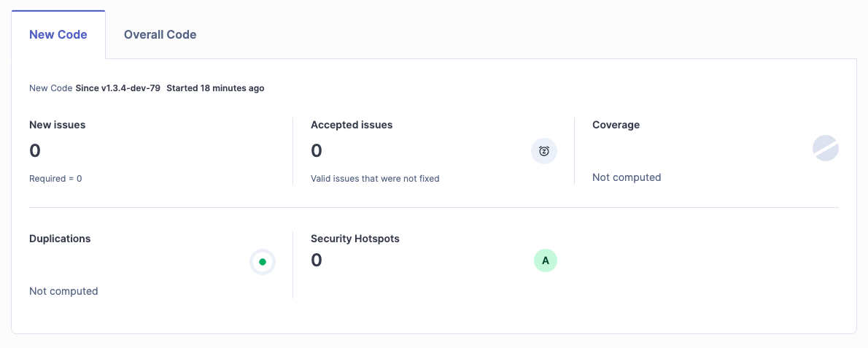This screenshot has width=868, height=348.
Task: Click the Started 18 minutes ago text
Action: point(215,88)
